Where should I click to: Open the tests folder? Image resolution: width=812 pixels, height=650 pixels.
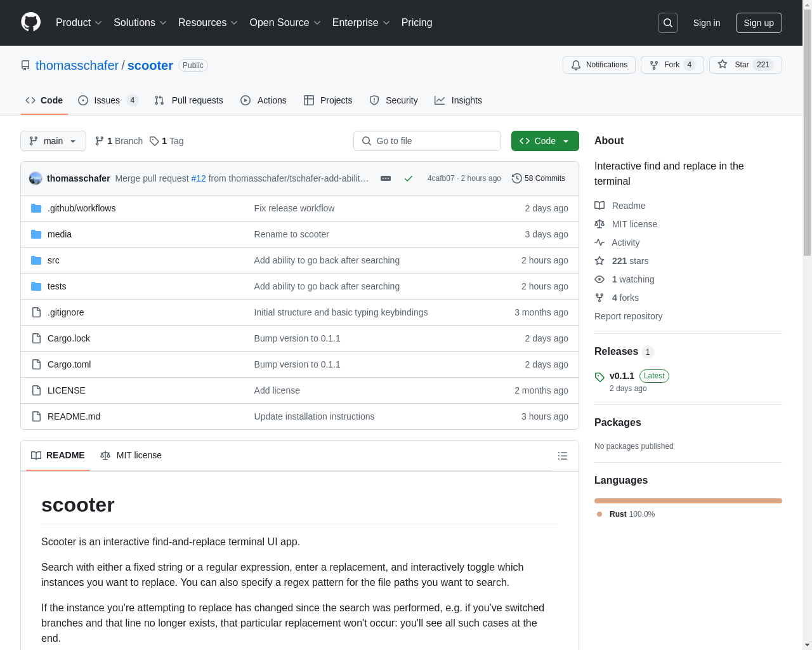56,286
